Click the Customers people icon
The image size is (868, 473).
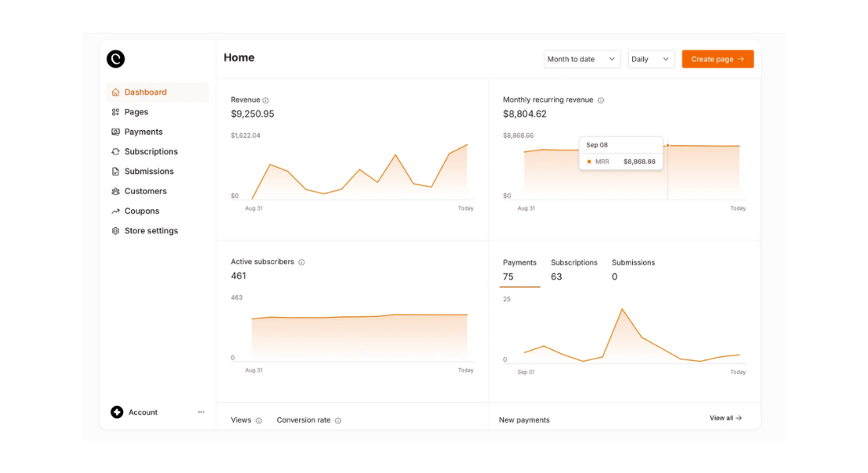114,191
